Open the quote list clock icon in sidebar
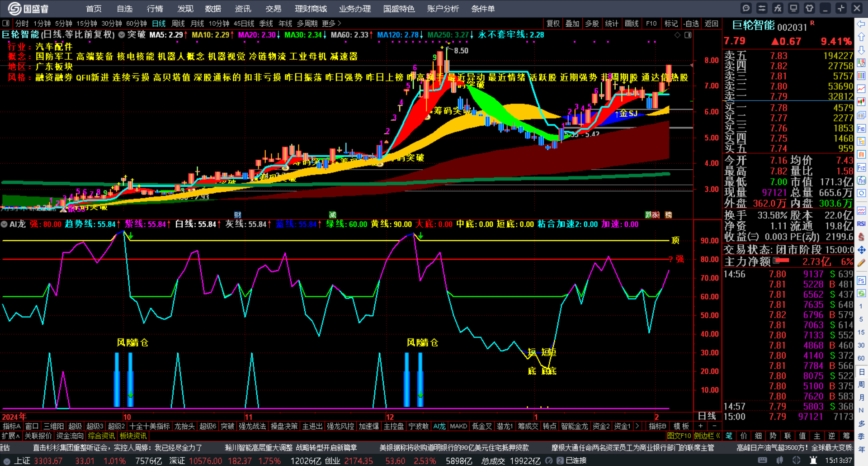 click(861, 63)
